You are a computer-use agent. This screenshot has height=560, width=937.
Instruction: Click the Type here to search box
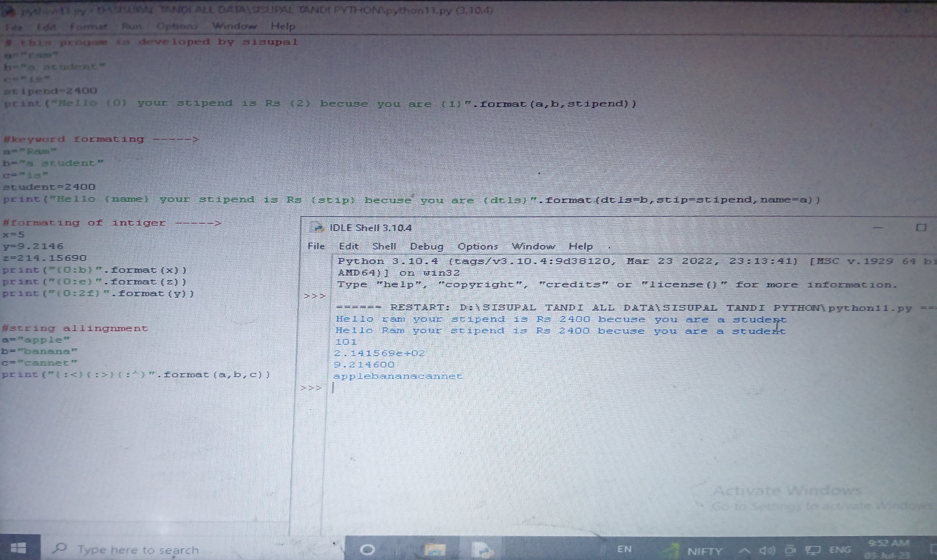pos(138,550)
